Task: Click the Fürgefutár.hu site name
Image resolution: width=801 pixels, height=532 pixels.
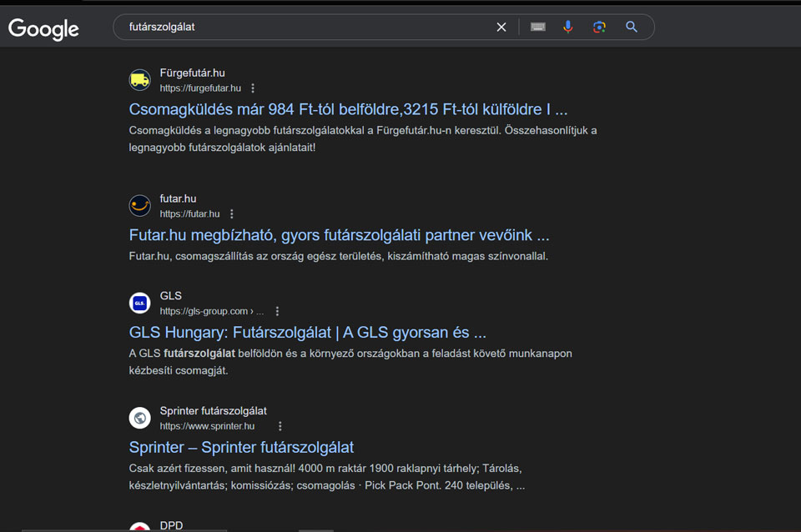Action: tap(192, 73)
